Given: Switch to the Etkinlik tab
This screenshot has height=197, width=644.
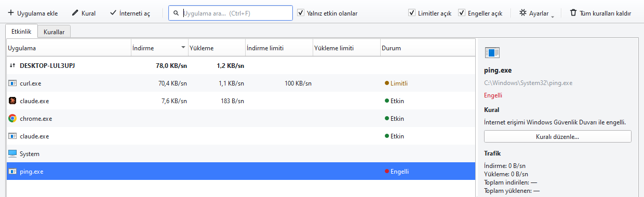Looking at the screenshot, I should click(x=22, y=32).
